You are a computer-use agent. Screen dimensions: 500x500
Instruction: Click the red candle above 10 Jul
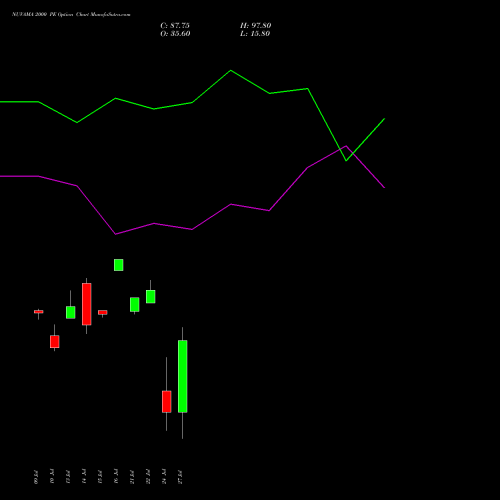tap(55, 342)
